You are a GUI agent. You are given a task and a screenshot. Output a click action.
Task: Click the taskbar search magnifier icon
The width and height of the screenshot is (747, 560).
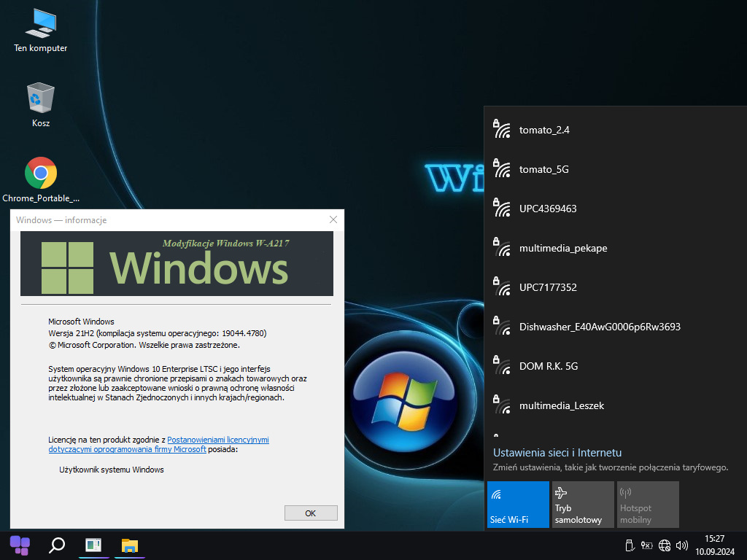56,545
